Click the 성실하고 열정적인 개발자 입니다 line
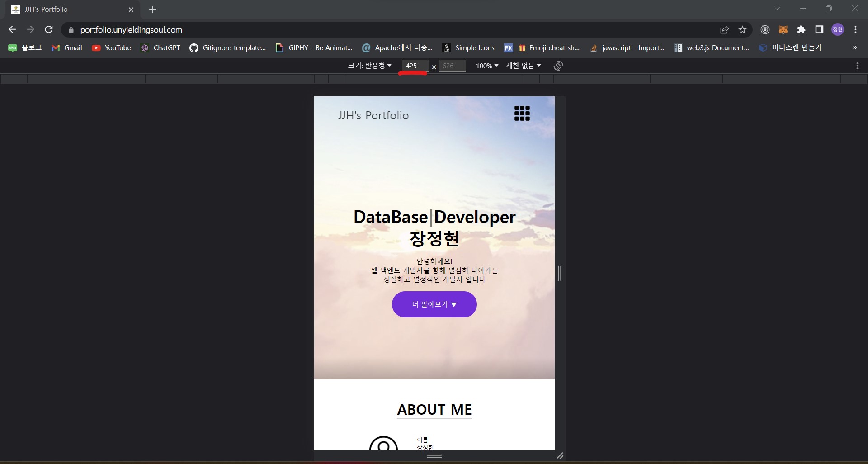 pos(434,279)
